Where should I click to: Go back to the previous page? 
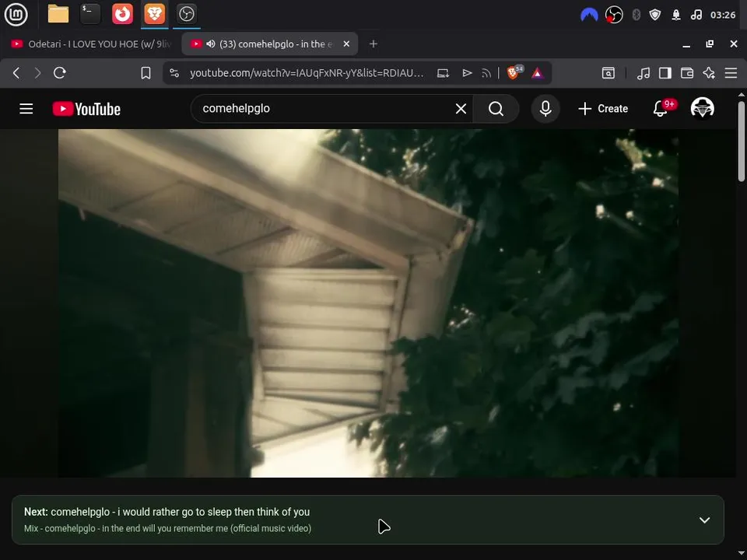tap(16, 73)
